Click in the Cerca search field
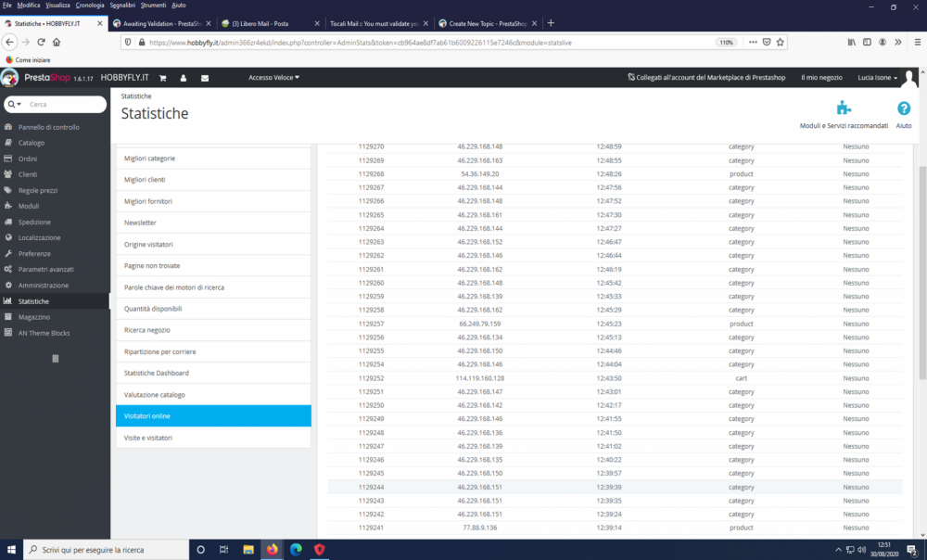Image resolution: width=927 pixels, height=560 pixels. click(x=65, y=104)
